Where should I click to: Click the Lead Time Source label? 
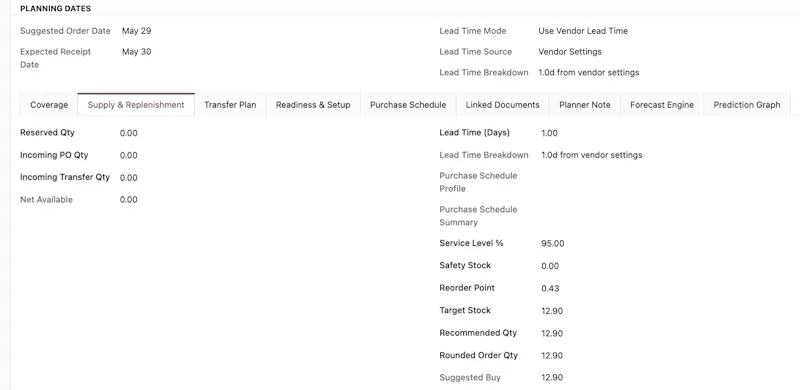coord(476,52)
